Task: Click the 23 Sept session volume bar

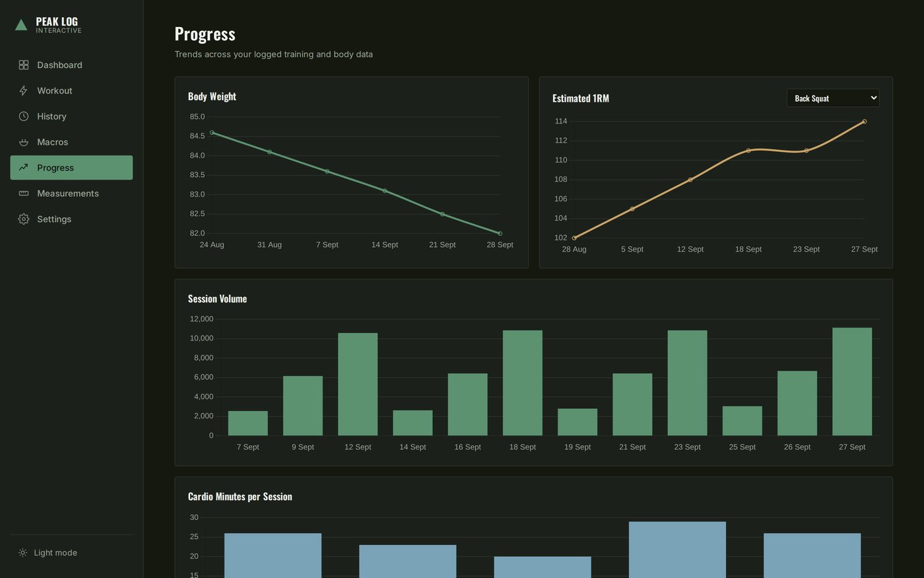Action: (687, 383)
